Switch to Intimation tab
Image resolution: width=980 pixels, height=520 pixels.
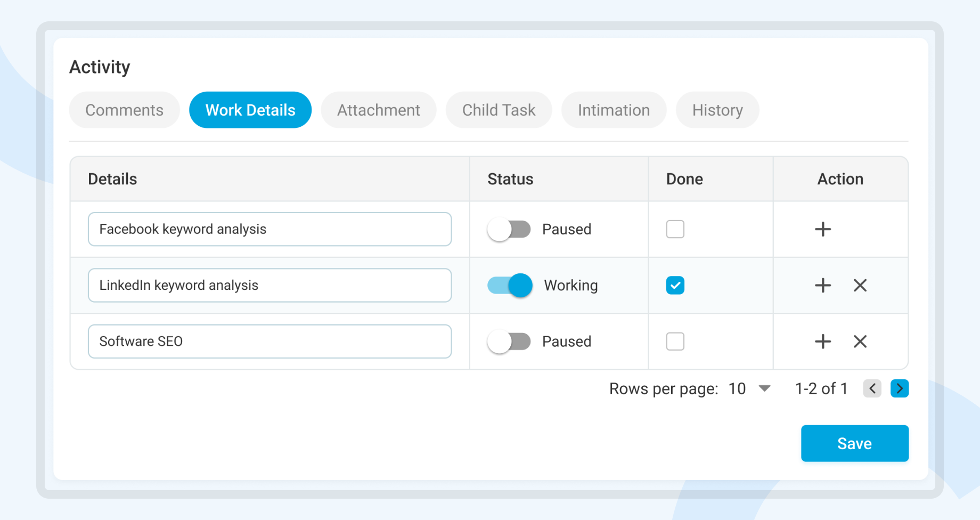tap(614, 110)
